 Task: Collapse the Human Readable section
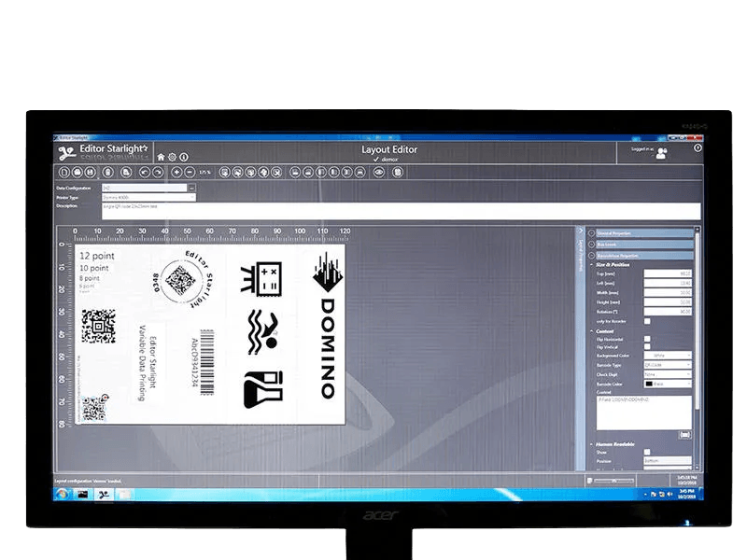(x=592, y=444)
